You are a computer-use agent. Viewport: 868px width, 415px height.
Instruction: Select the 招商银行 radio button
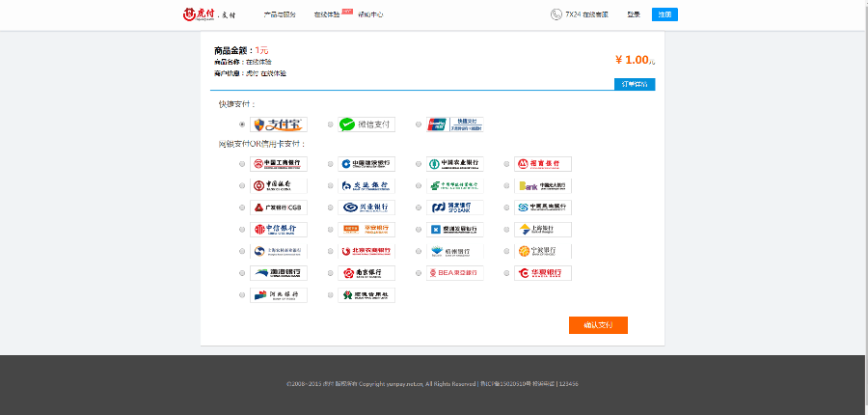click(506, 164)
